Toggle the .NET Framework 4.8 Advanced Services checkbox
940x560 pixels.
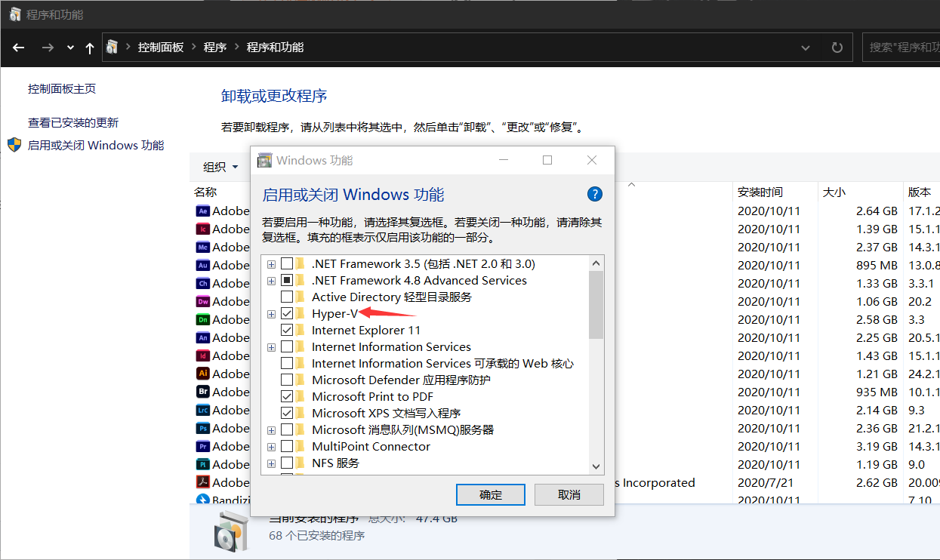(x=287, y=281)
